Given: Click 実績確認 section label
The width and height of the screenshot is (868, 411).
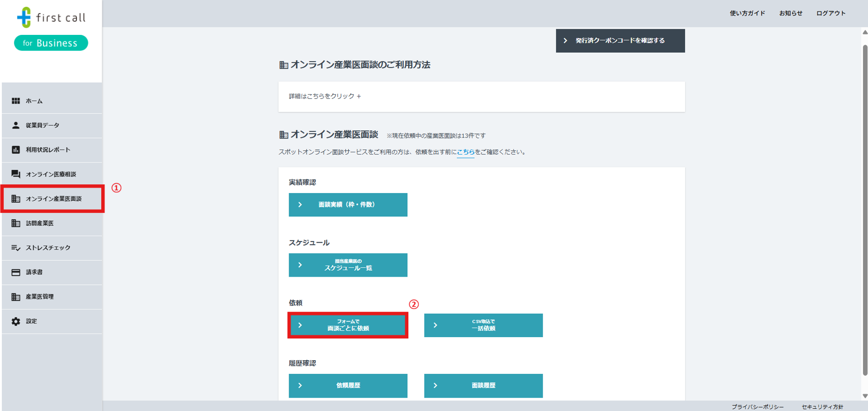Looking at the screenshot, I should tap(302, 182).
